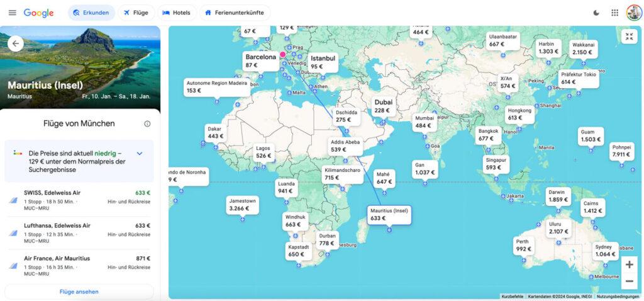The height and width of the screenshot is (301, 644).
Task: Collapse the map fullscreen icon
Action: click(x=629, y=36)
